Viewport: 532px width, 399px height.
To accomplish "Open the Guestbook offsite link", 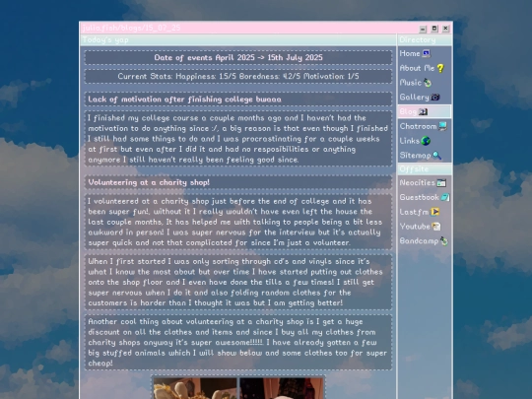I will [420, 197].
